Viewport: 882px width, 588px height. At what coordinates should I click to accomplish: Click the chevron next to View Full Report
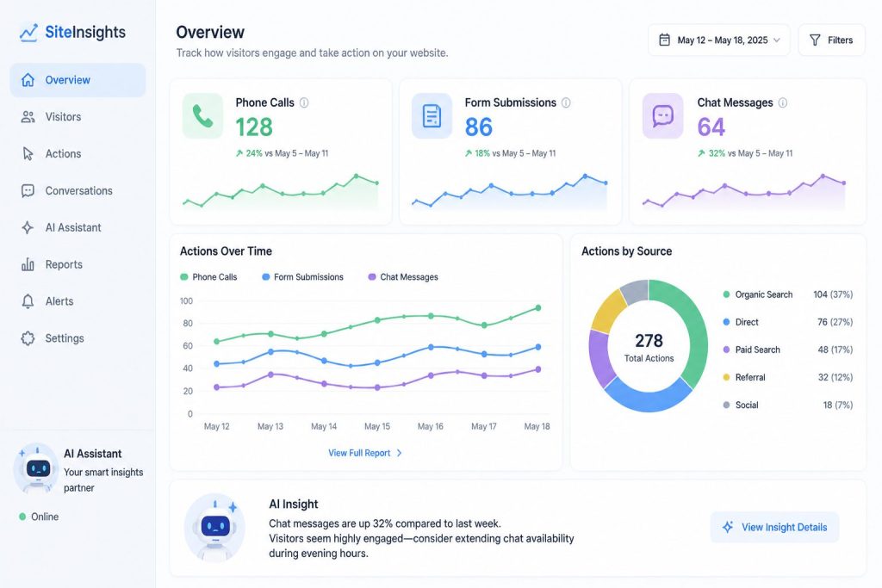point(400,453)
